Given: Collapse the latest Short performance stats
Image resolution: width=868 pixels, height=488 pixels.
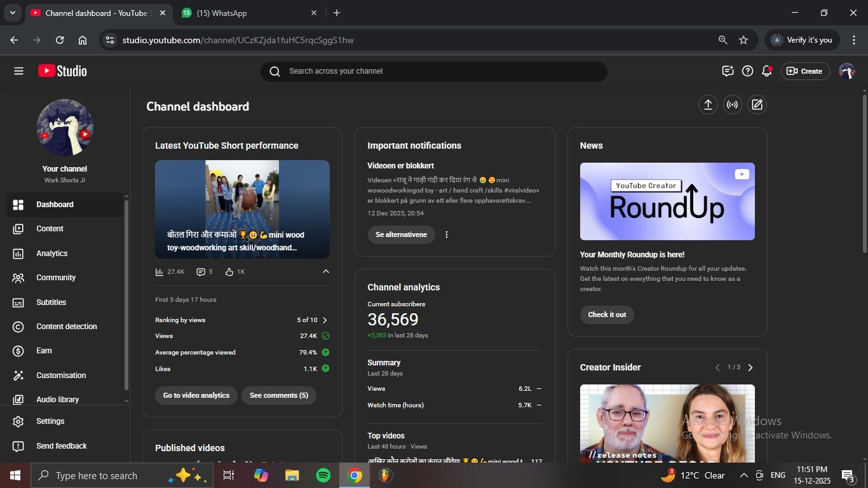Looking at the screenshot, I should coord(326,271).
